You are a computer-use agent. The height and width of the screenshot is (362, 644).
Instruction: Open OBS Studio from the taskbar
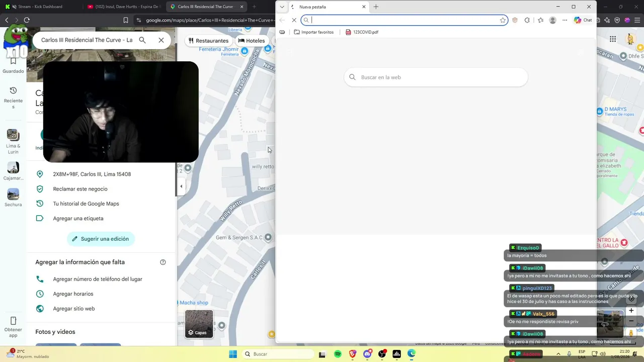(382, 354)
